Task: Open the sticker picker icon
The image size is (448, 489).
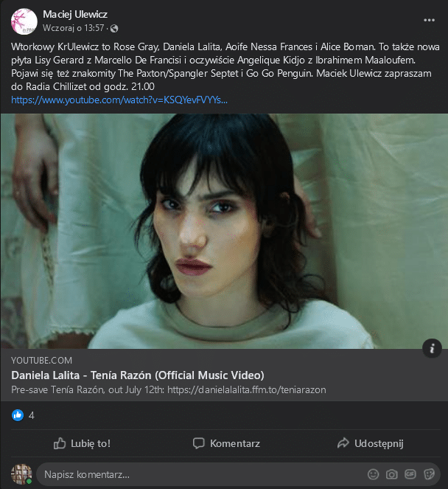Action: [x=429, y=474]
